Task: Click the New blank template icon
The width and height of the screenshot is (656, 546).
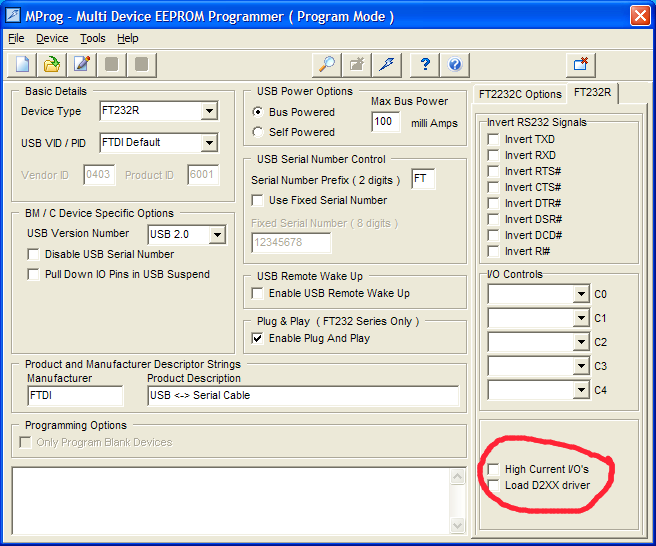Action: [x=22, y=65]
